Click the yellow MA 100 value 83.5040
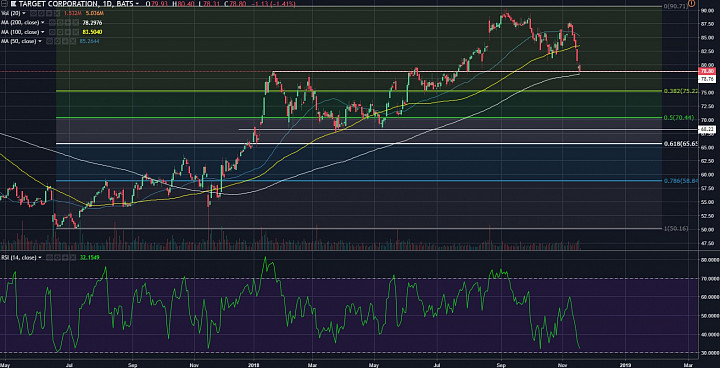 92,32
